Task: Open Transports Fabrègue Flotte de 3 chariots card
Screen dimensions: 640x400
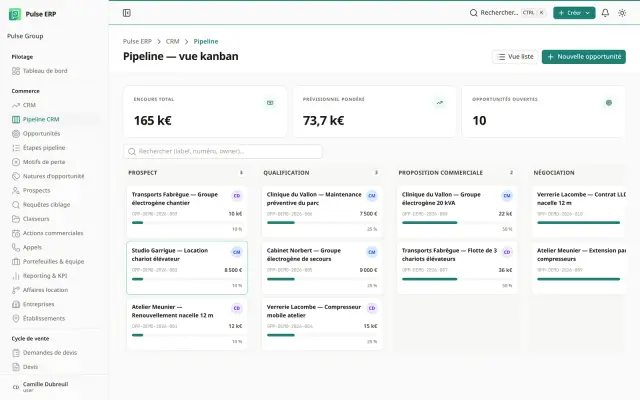Action: point(457,268)
